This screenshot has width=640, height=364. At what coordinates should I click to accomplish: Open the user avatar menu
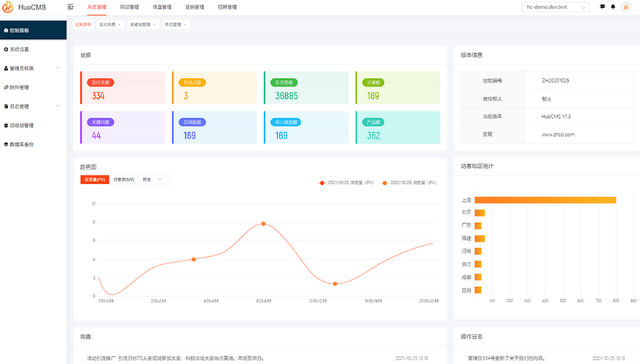click(x=626, y=7)
